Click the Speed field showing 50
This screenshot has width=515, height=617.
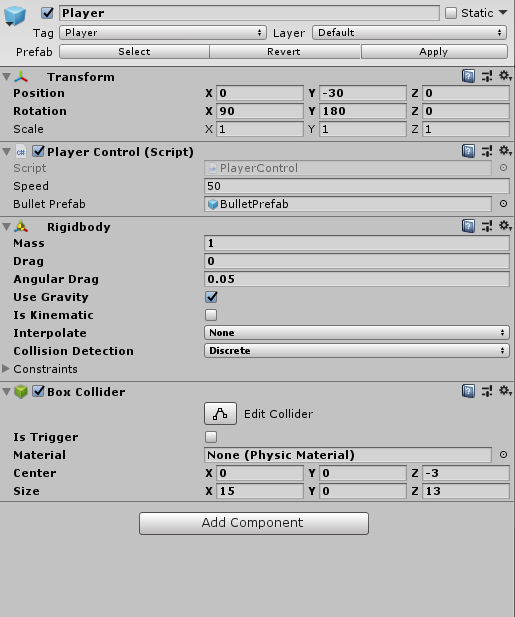[x=357, y=186]
